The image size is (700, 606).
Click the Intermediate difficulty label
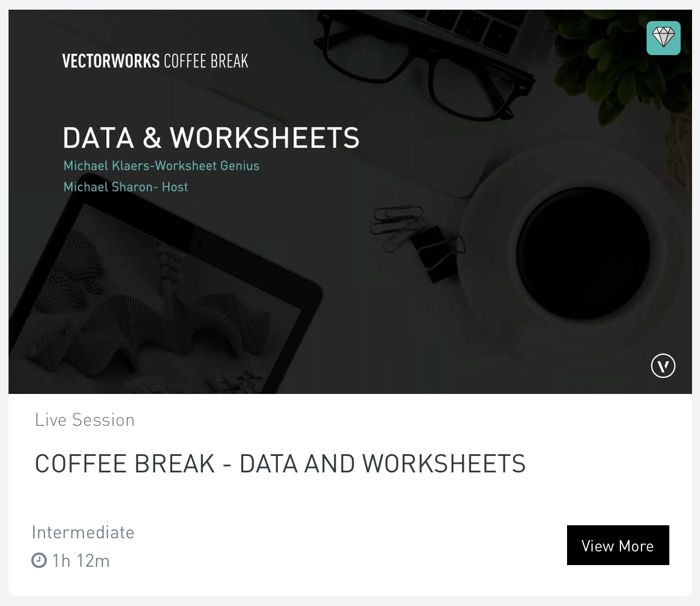click(x=83, y=533)
